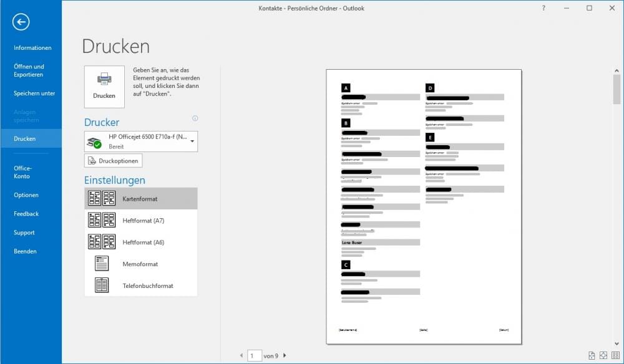Screen dimensions: 624x364
Task: Click the preview scrollbar down arrow
Action: click(617, 343)
